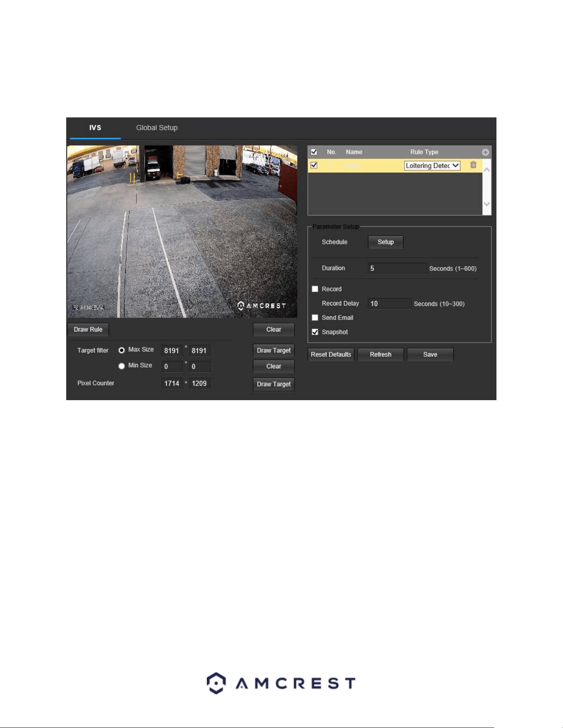This screenshot has height=728, width=563.
Task: Click the Record Delay input field
Action: [390, 304]
